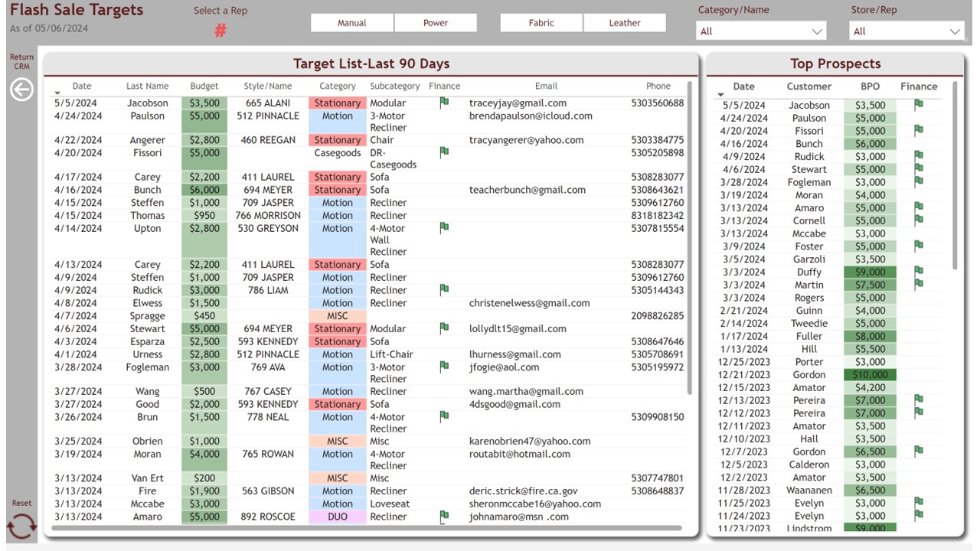Image resolution: width=980 pixels, height=551 pixels.
Task: Click the red hash Select a Rep icon
Action: pyautogui.click(x=220, y=31)
